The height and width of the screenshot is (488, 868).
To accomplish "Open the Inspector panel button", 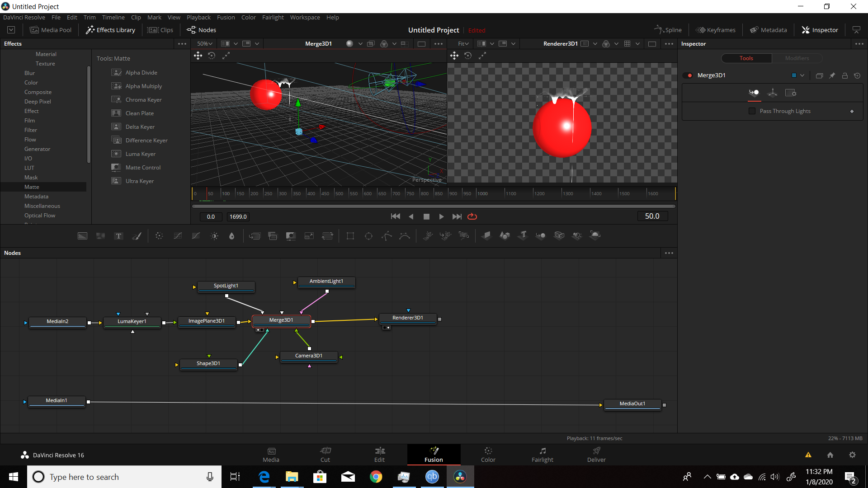I will (x=820, y=30).
